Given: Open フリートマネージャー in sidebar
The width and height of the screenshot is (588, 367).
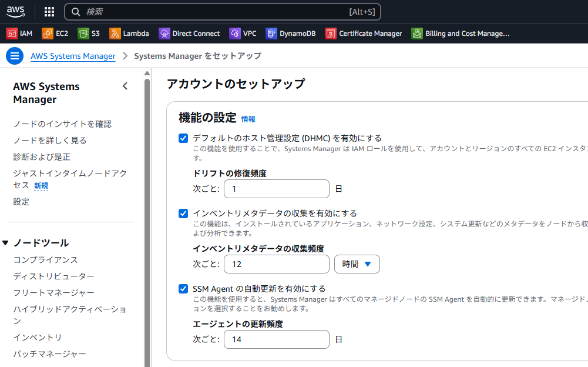Looking at the screenshot, I should click(x=53, y=293).
